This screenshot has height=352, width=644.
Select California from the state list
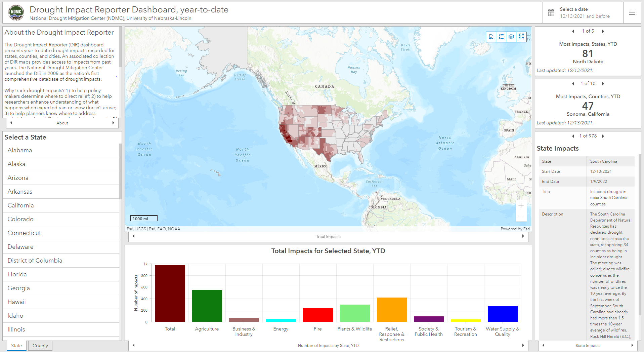(x=21, y=205)
